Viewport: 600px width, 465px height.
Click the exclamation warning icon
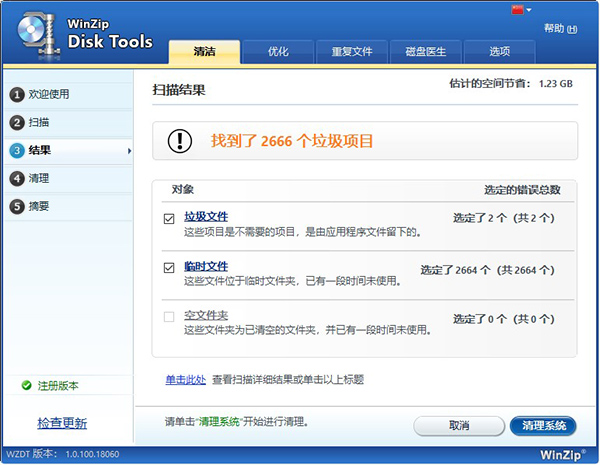click(x=181, y=141)
